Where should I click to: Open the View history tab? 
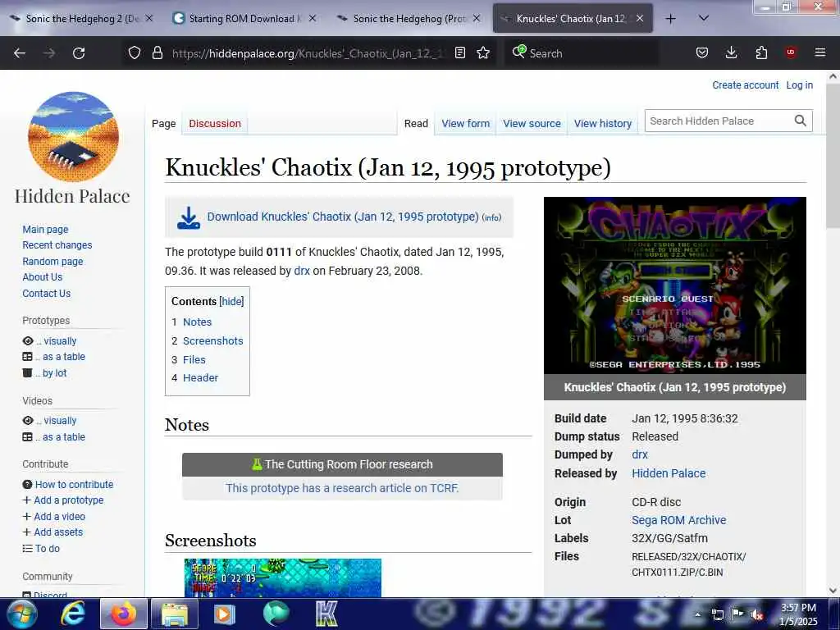(603, 123)
